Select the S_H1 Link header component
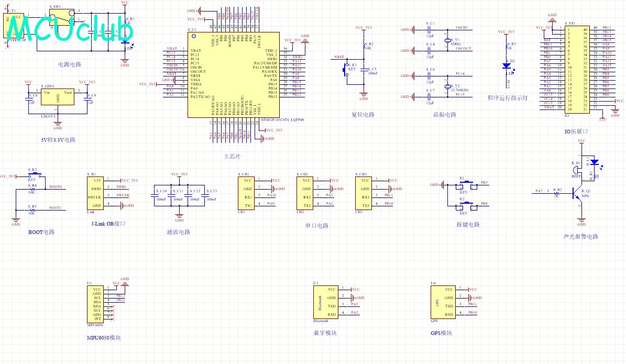The width and height of the screenshot is (626, 364). pyautogui.click(x=95, y=193)
